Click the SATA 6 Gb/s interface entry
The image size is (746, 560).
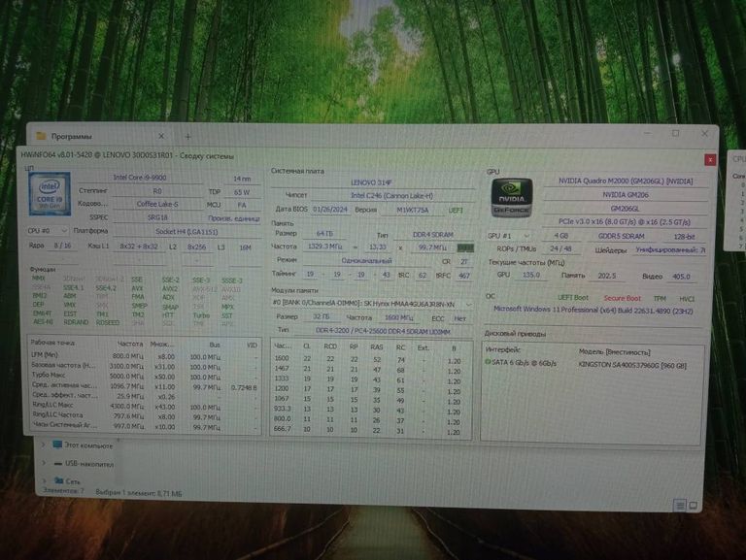(524, 363)
